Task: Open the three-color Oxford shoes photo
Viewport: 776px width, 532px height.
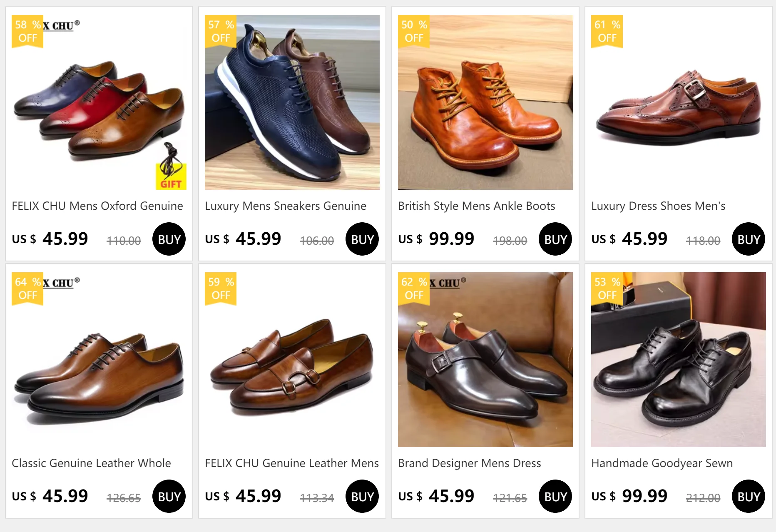Action: pos(99,108)
